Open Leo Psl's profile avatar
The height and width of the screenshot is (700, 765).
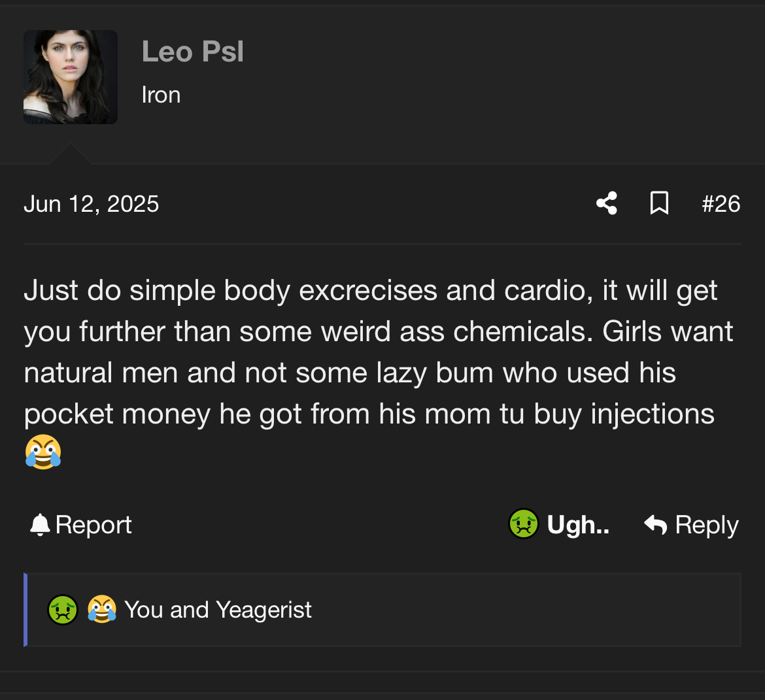coord(70,77)
